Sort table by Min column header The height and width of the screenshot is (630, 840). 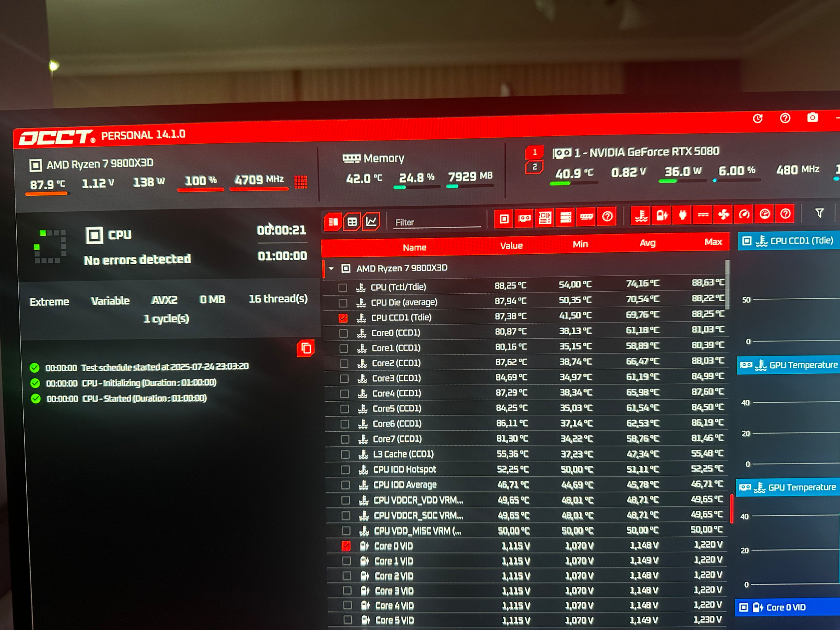580,244
